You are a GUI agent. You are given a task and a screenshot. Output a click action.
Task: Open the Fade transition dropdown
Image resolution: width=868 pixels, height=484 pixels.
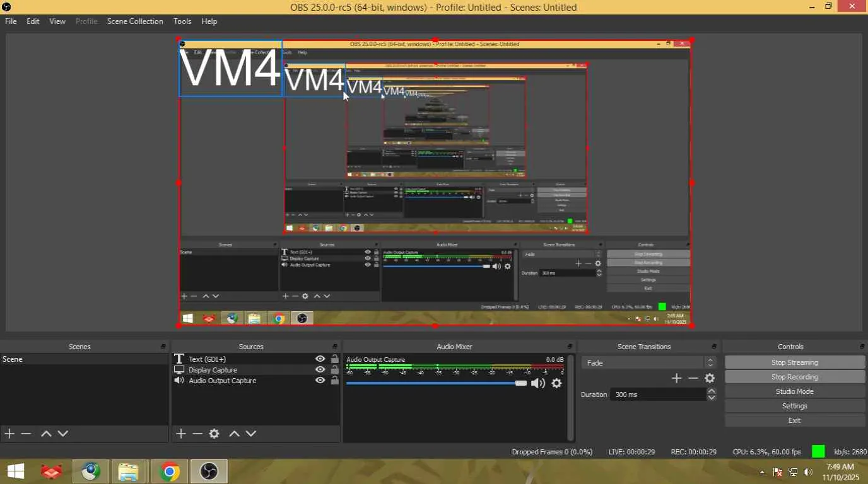648,363
